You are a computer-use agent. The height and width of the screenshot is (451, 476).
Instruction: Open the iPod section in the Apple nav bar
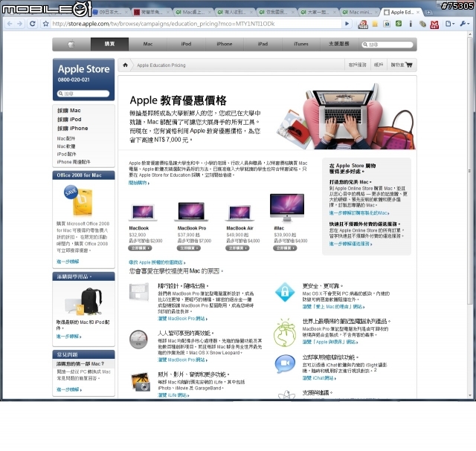click(186, 45)
